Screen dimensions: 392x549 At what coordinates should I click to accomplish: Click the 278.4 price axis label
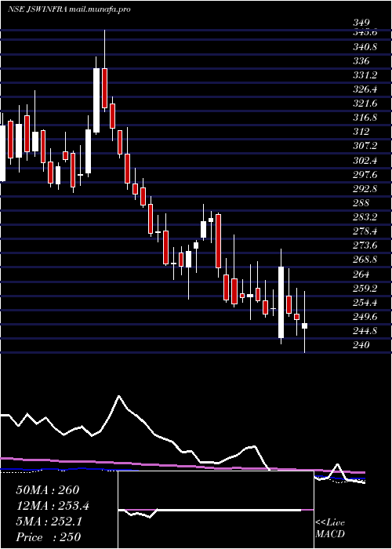(x=365, y=231)
